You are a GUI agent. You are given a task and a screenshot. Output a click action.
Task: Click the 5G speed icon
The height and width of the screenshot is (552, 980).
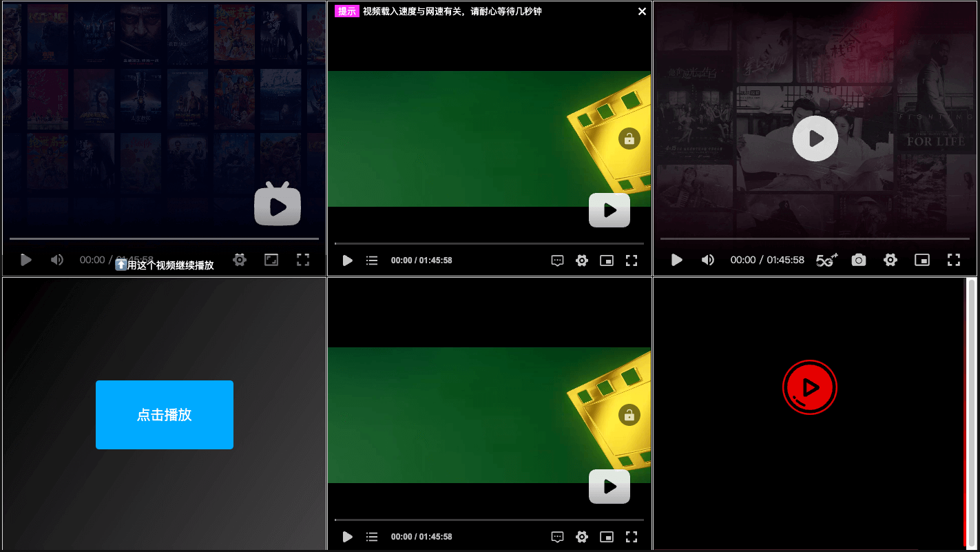[x=826, y=260]
